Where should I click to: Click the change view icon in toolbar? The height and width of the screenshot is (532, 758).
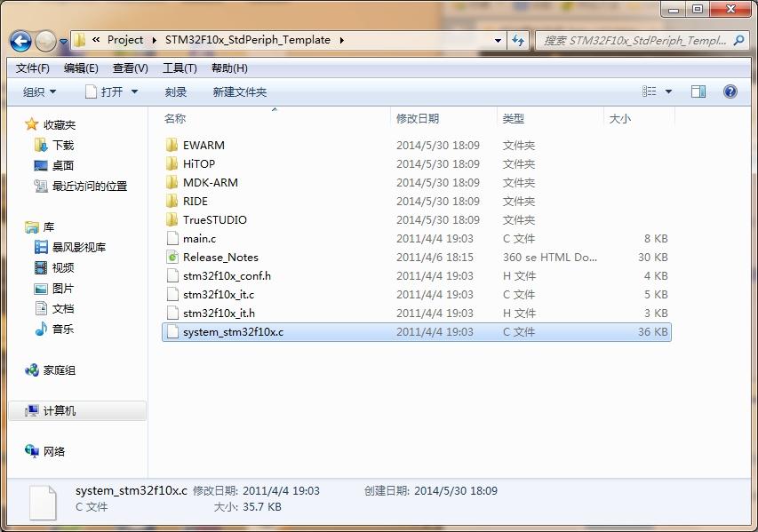coord(650,91)
